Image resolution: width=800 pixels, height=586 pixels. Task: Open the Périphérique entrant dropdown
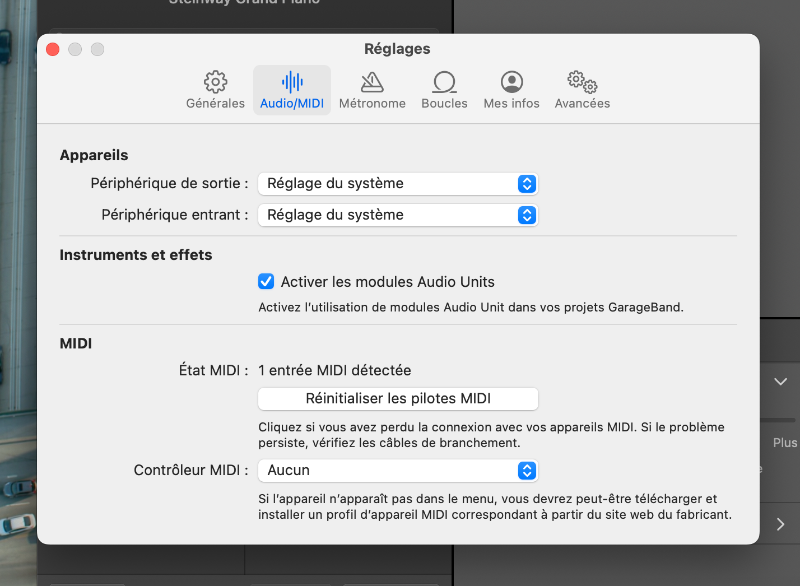click(x=398, y=215)
